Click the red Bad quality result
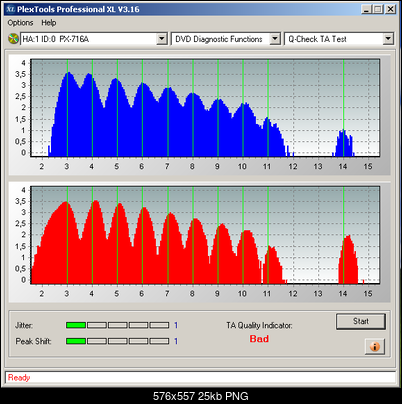The width and height of the screenshot is (402, 404). click(259, 339)
